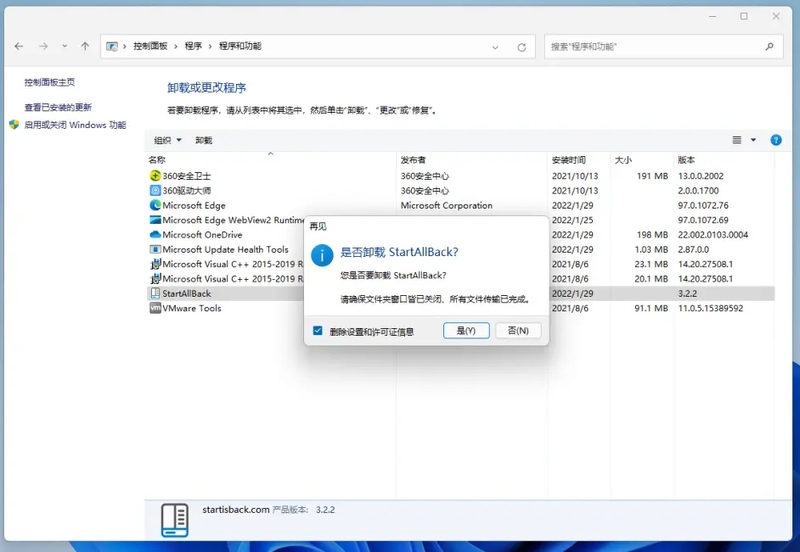Screen dimensions: 800x552
Task: Sort by 发布者 column header
Action: [x=413, y=160]
